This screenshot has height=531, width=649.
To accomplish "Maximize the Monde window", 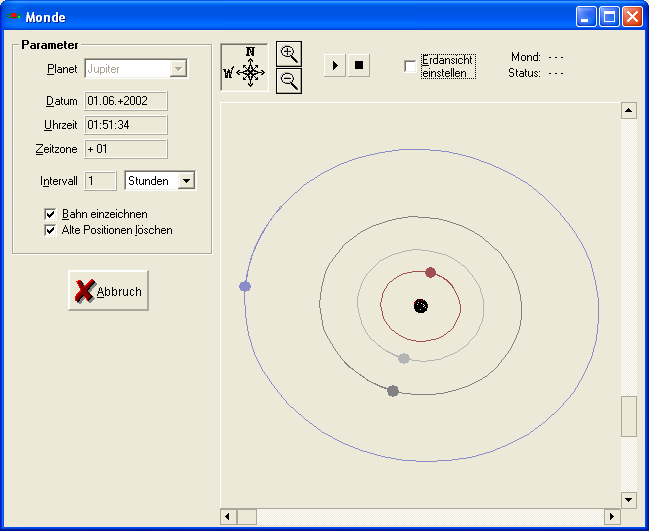I will point(609,17).
